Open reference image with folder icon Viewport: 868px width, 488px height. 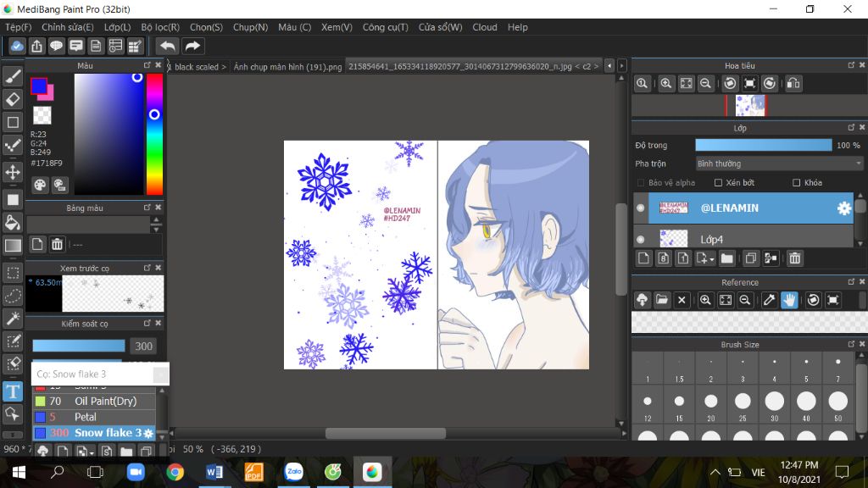click(661, 300)
